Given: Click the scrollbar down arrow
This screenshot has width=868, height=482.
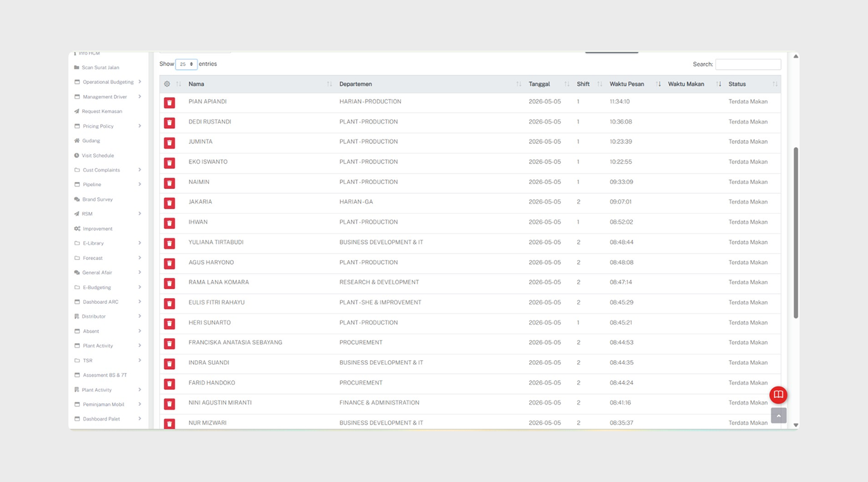Looking at the screenshot, I should coord(796,425).
